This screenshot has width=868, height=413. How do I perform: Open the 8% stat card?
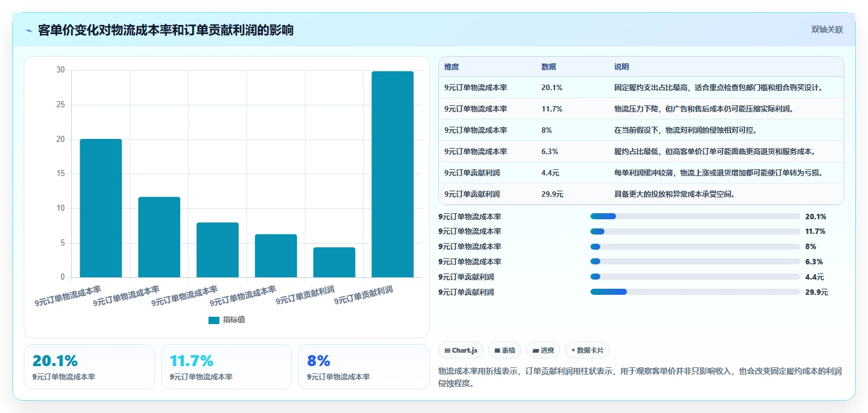[x=364, y=367]
